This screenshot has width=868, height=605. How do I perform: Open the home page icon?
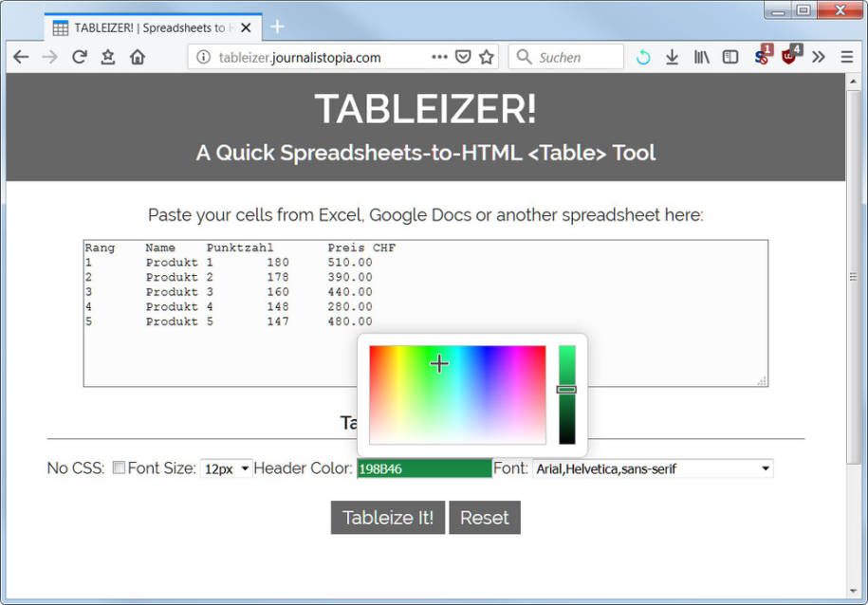pos(138,57)
